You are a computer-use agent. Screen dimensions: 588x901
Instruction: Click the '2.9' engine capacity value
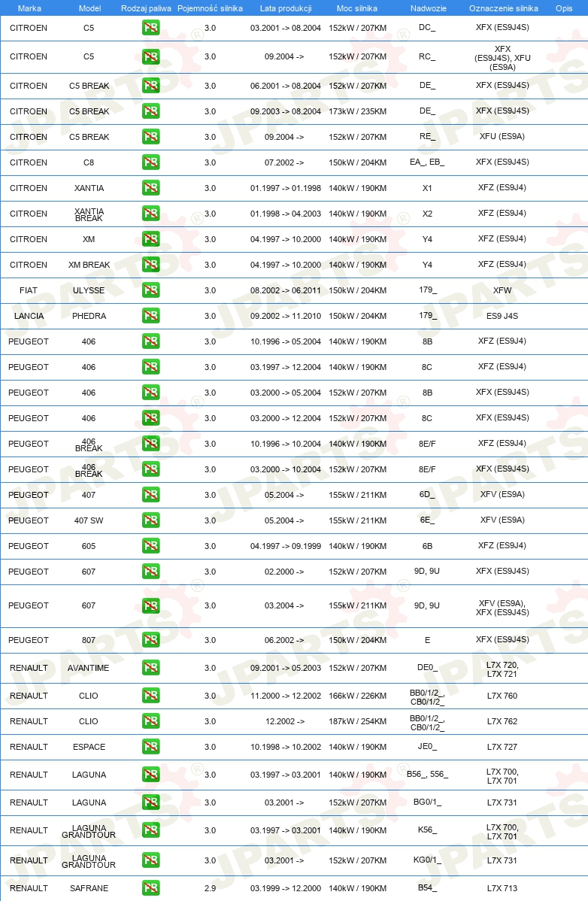[211, 887]
